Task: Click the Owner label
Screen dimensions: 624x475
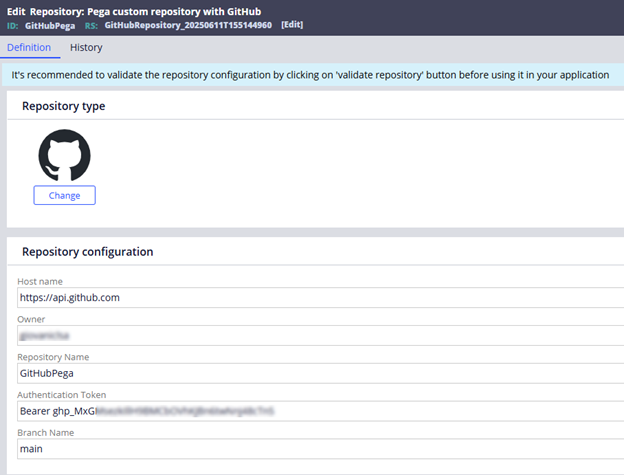Action: [x=31, y=319]
